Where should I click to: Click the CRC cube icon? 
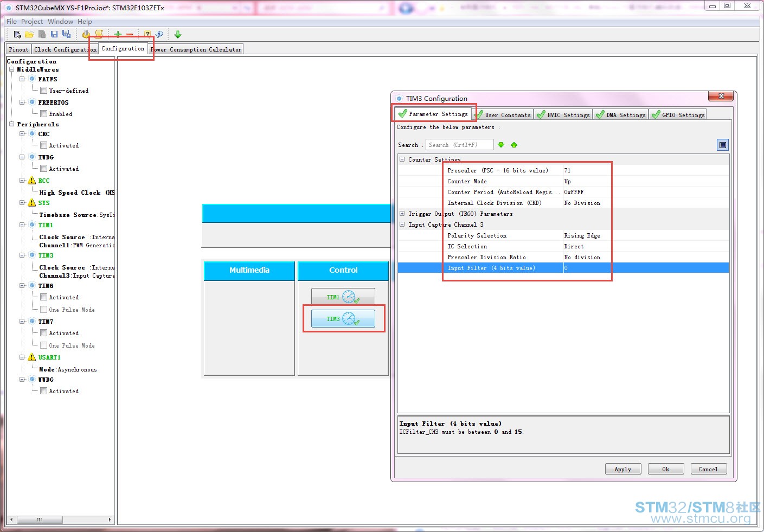tap(32, 134)
